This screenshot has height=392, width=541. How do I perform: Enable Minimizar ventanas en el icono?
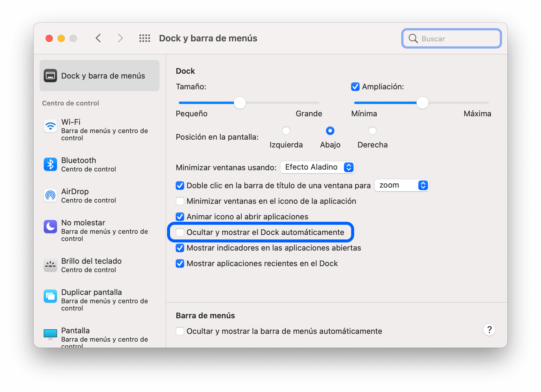180,201
